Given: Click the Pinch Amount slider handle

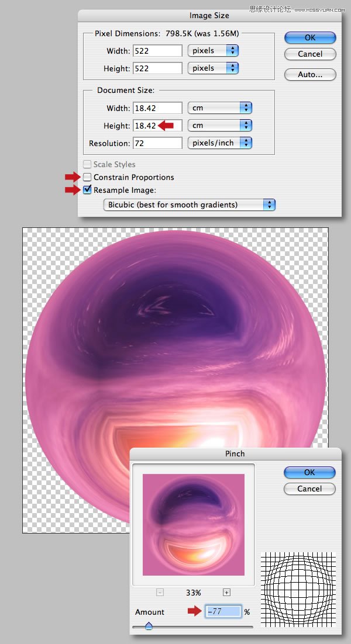Looking at the screenshot, I should click(149, 625).
